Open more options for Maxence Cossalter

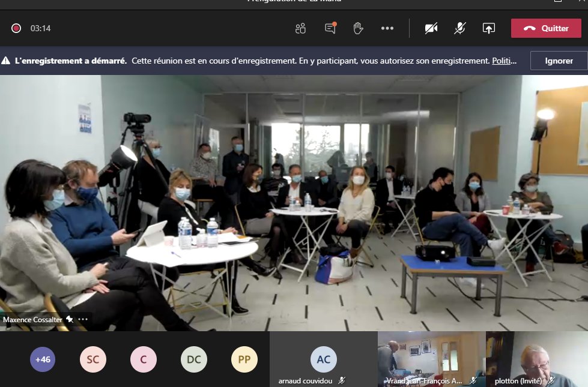(82, 320)
